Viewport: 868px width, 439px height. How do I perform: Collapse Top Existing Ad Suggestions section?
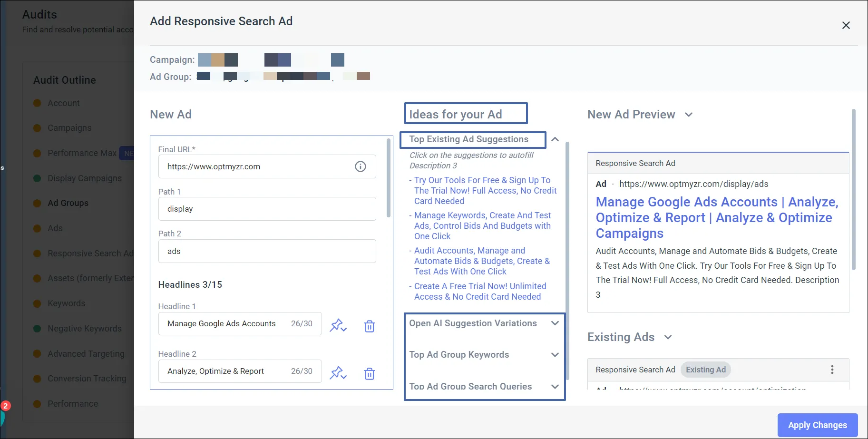click(x=555, y=139)
